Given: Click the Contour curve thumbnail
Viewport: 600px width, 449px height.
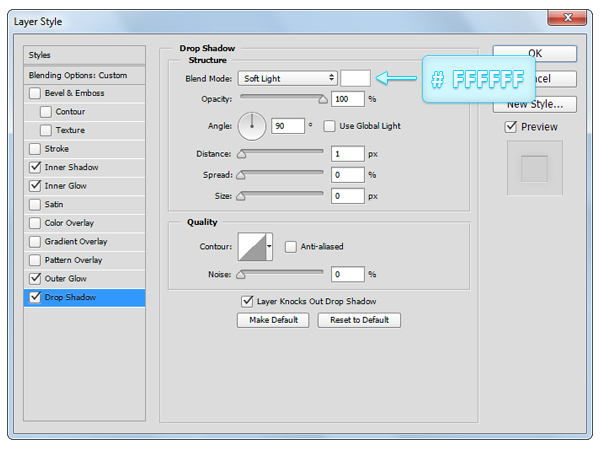Looking at the screenshot, I should point(249,247).
